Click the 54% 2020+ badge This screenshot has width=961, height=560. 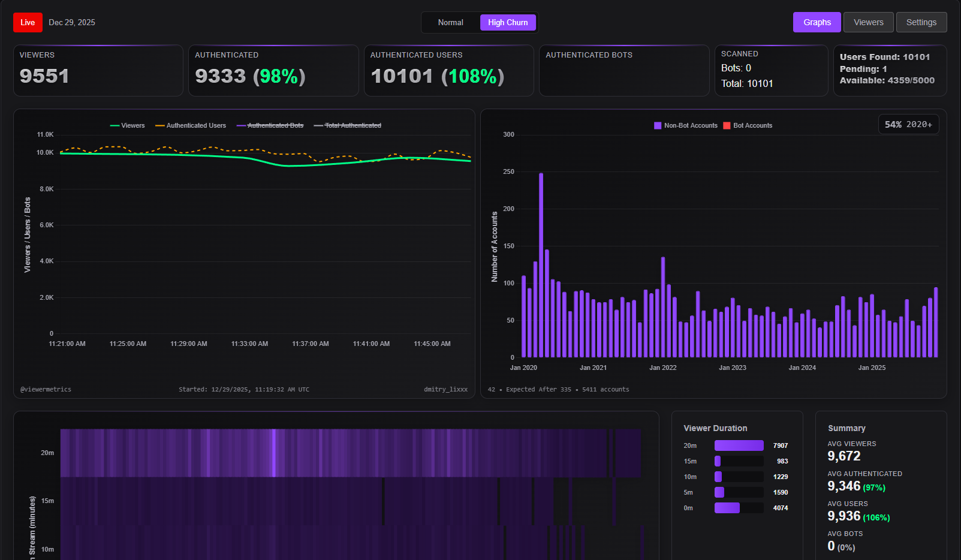click(908, 124)
